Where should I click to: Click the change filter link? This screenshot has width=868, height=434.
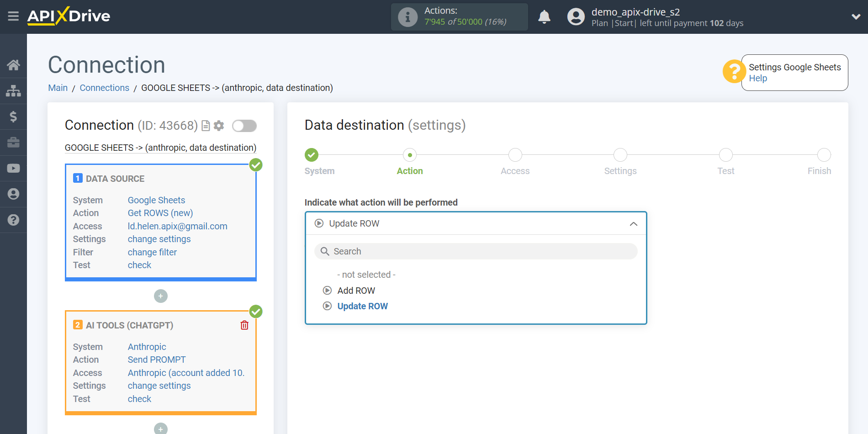(x=152, y=252)
